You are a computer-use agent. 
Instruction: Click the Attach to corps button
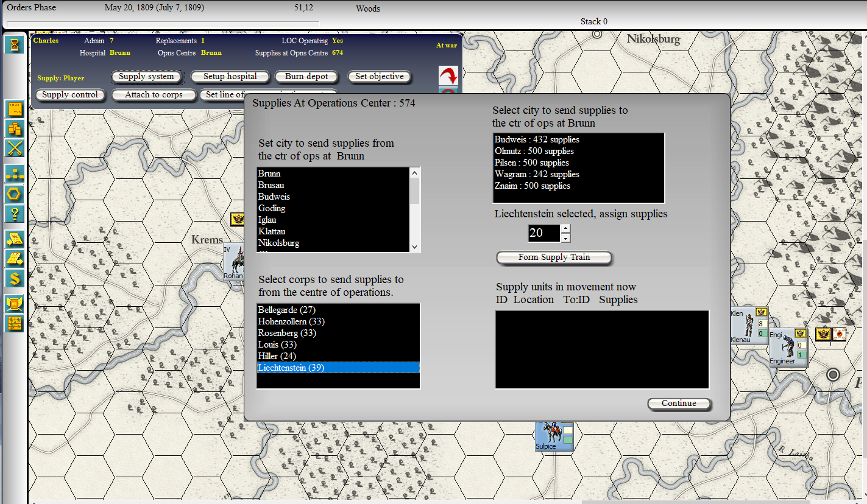click(x=154, y=95)
